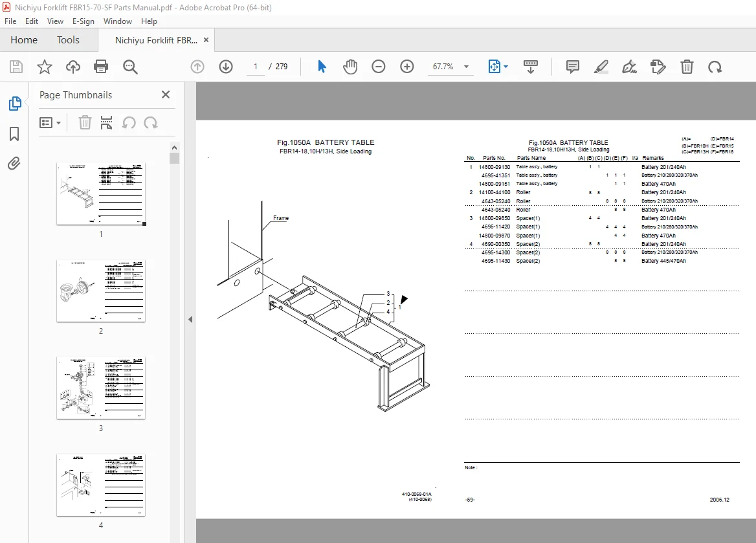756x543 pixels.
Task: Switch to the Home tab
Action: [x=23, y=40]
